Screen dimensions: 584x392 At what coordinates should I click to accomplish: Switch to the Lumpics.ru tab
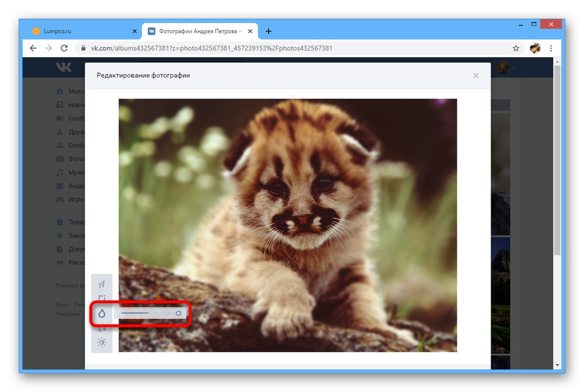pos(84,32)
